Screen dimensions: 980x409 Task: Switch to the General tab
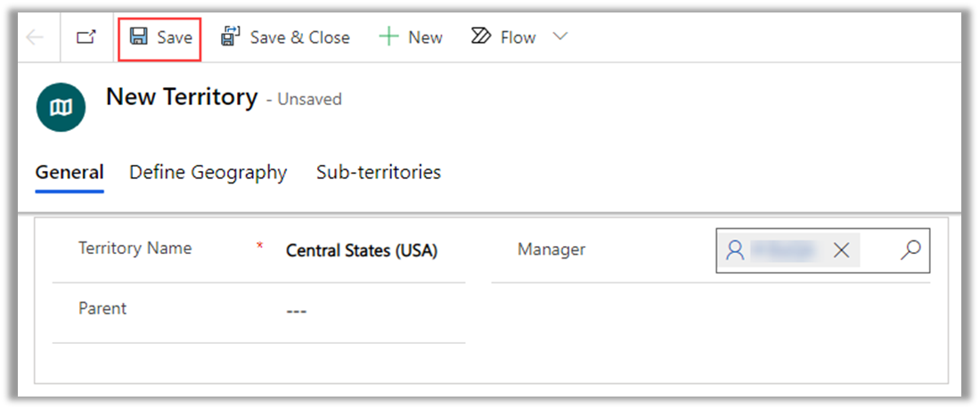(x=69, y=172)
